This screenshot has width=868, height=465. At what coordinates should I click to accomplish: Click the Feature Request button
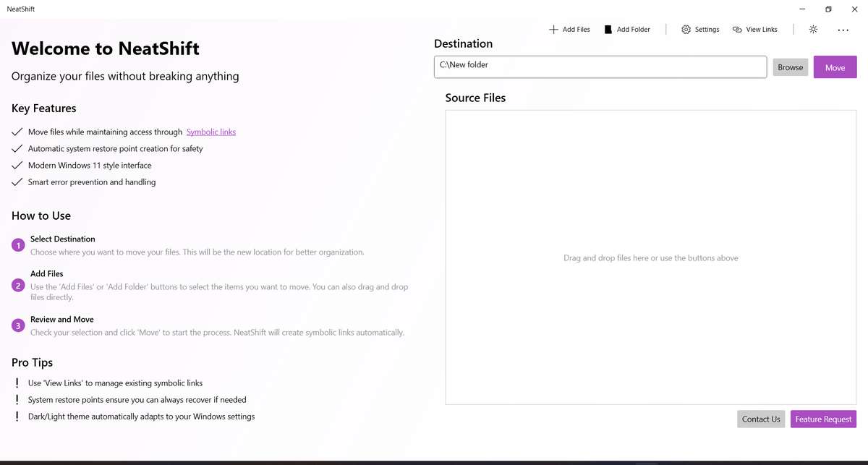click(x=824, y=419)
